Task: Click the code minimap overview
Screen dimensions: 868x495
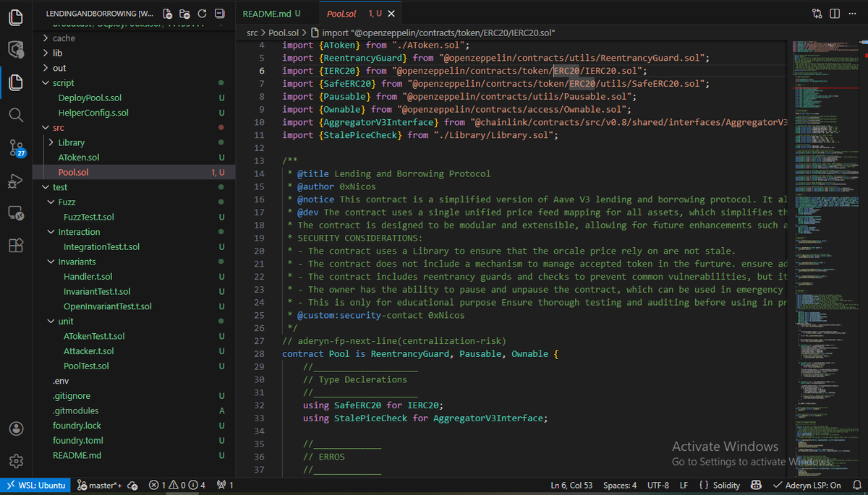Action: click(826, 253)
